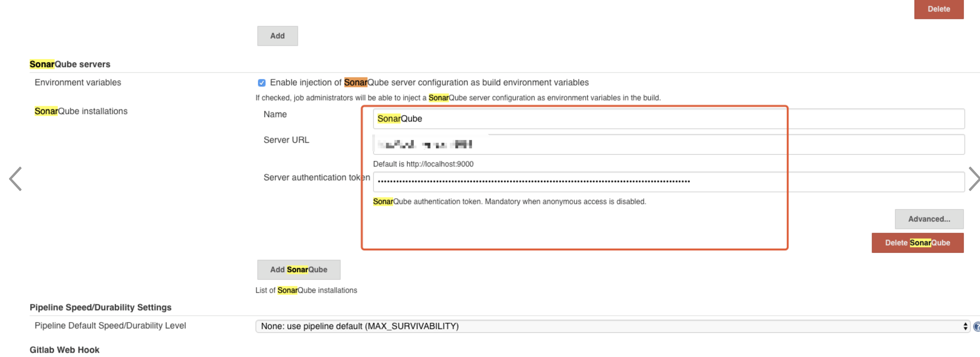980x357 pixels.
Task: Open Advanced... SonarQube settings
Action: pyautogui.click(x=929, y=219)
